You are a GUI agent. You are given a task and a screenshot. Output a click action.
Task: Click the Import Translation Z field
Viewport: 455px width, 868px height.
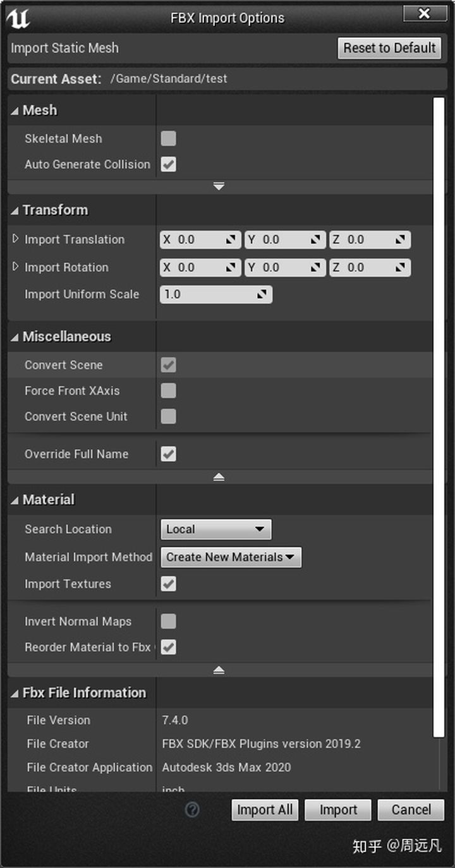[370, 240]
